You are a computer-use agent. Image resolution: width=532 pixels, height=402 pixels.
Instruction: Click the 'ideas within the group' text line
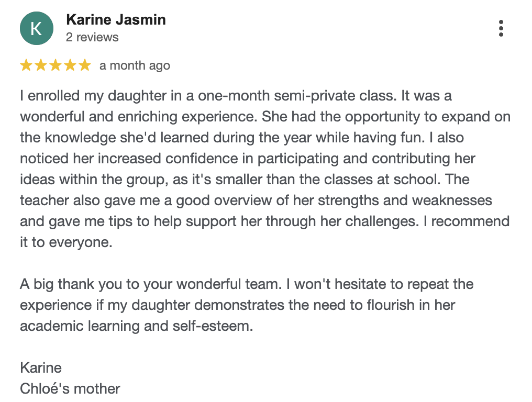coord(245,180)
